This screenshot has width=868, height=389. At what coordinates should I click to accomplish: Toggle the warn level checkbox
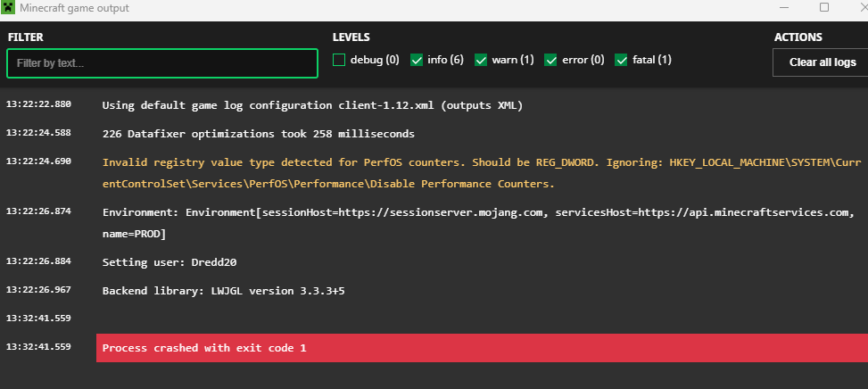tap(482, 60)
